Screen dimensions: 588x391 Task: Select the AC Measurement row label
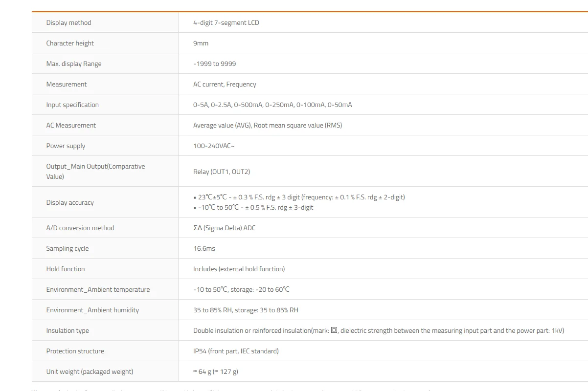[71, 125]
